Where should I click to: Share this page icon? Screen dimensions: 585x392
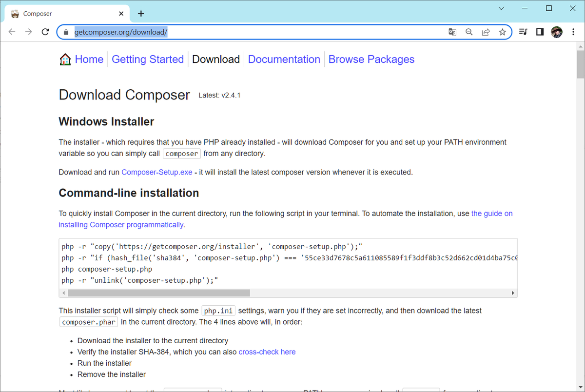pyautogui.click(x=486, y=32)
